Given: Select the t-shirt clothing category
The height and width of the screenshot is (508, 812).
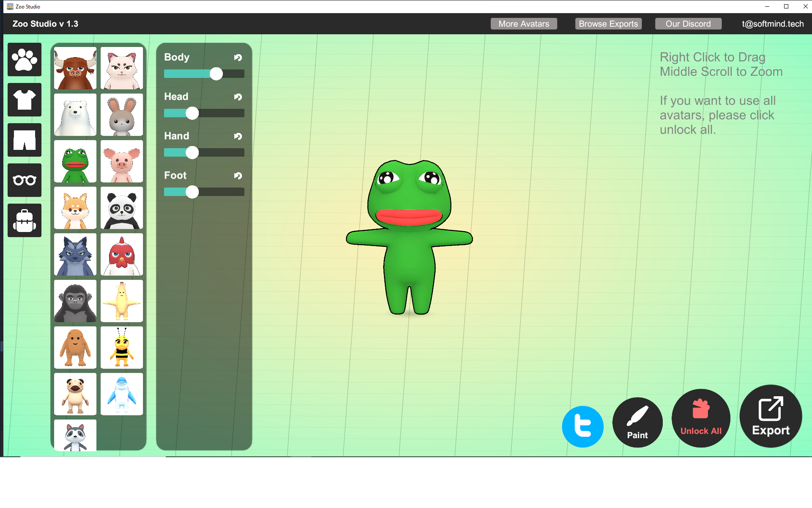Looking at the screenshot, I should tap(25, 100).
